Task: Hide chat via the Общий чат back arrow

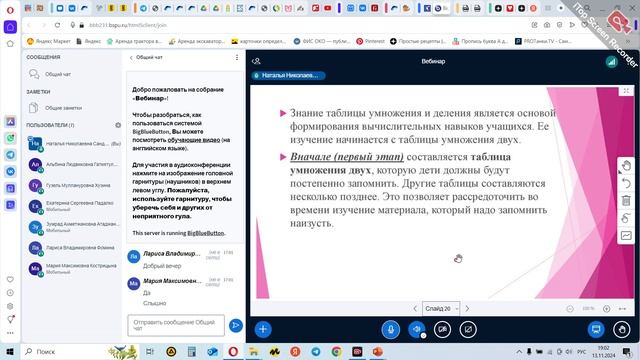Action: 146,58
